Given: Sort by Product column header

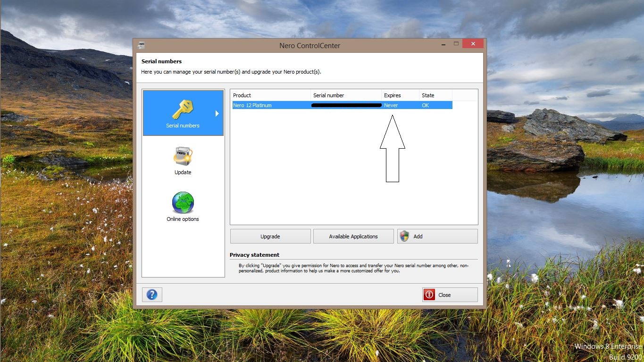Looking at the screenshot, I should tap(270, 95).
